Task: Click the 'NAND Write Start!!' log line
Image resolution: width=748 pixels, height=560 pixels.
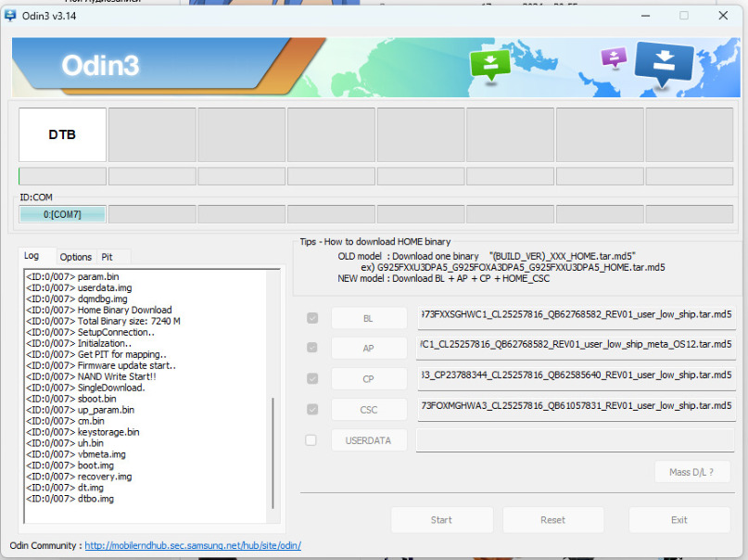Action: click(x=91, y=376)
